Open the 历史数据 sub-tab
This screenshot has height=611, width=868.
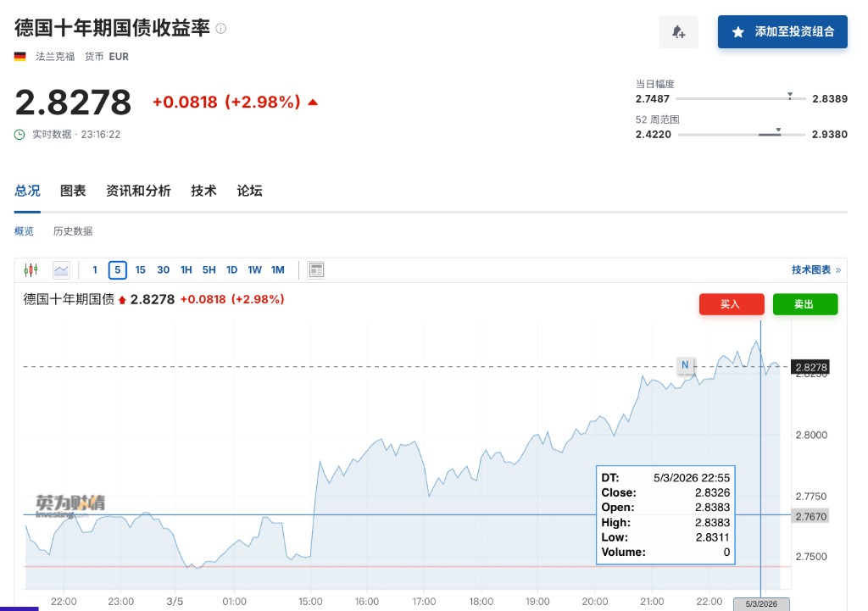73,231
